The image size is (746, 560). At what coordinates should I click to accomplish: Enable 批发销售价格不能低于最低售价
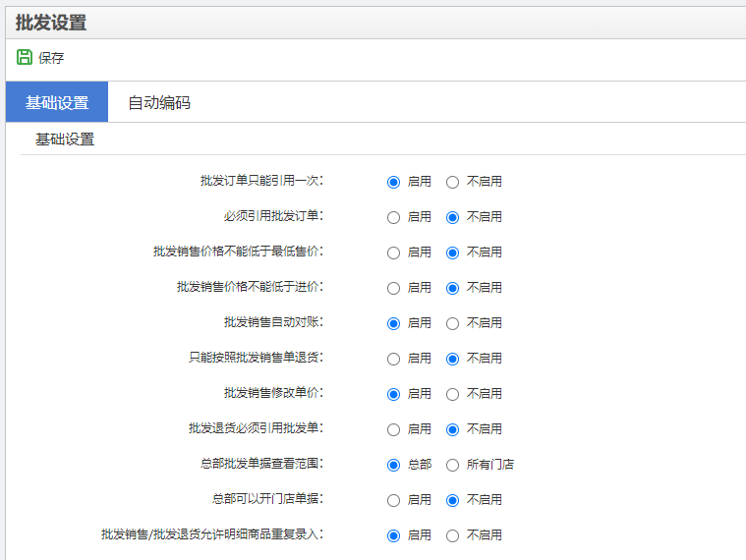(393, 252)
